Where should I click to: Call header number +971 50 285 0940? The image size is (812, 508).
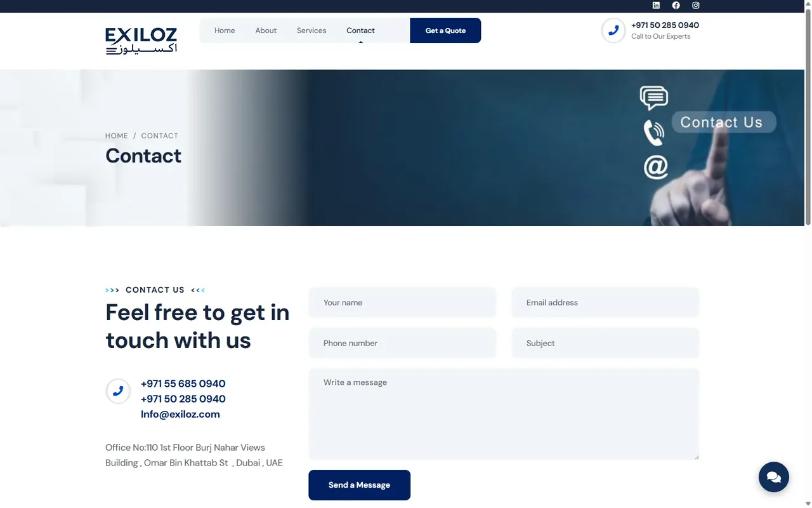[665, 25]
